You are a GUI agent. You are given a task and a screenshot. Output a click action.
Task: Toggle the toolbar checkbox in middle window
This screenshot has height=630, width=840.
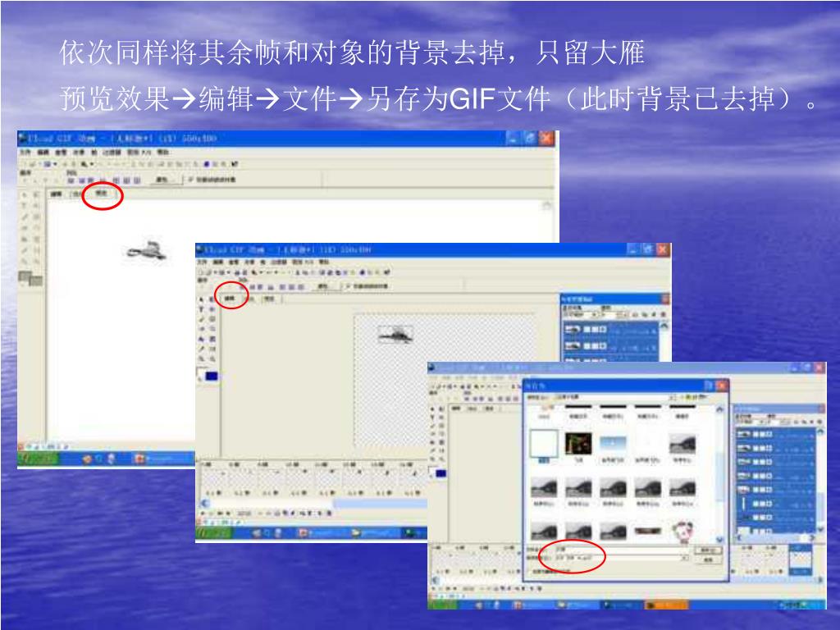(348, 286)
